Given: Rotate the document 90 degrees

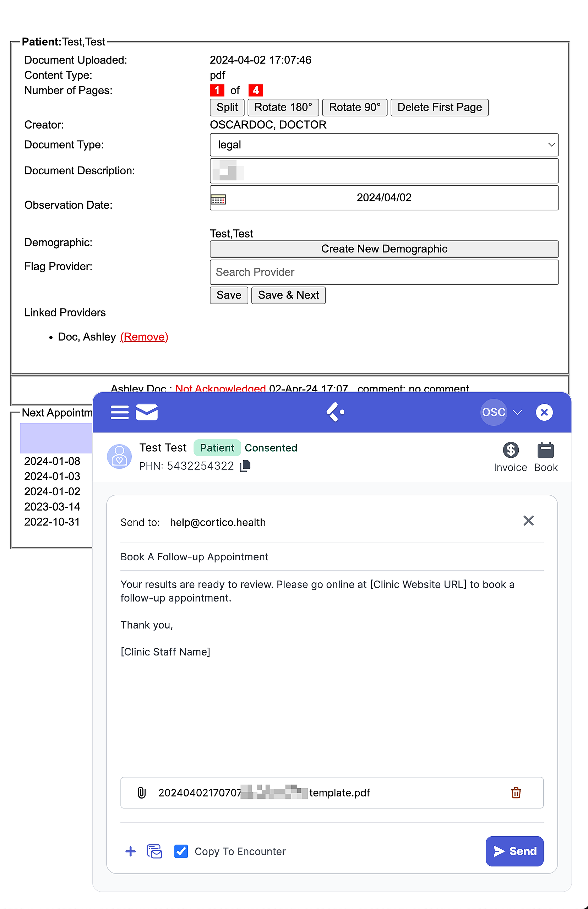Looking at the screenshot, I should tap(355, 107).
